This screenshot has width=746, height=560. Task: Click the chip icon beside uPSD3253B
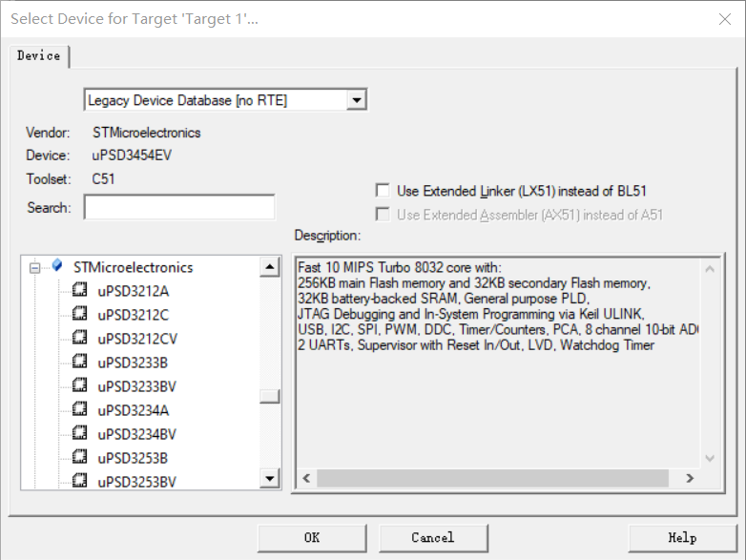(x=80, y=456)
